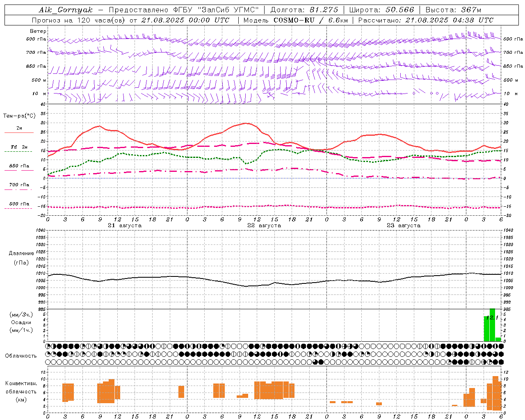Click the Долгота: 81.275 header field
Image resolution: width=525 pixels, height=420 pixels.
point(304,10)
